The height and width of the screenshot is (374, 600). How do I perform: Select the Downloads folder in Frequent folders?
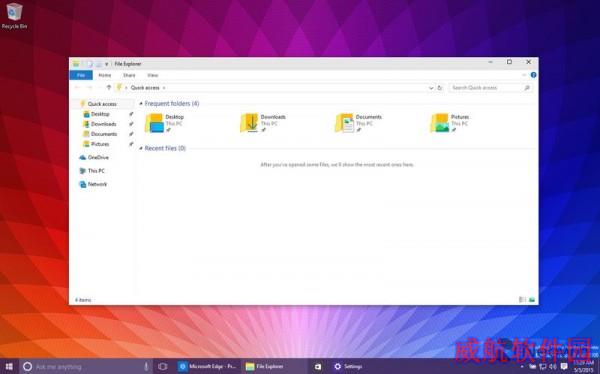coord(263,123)
